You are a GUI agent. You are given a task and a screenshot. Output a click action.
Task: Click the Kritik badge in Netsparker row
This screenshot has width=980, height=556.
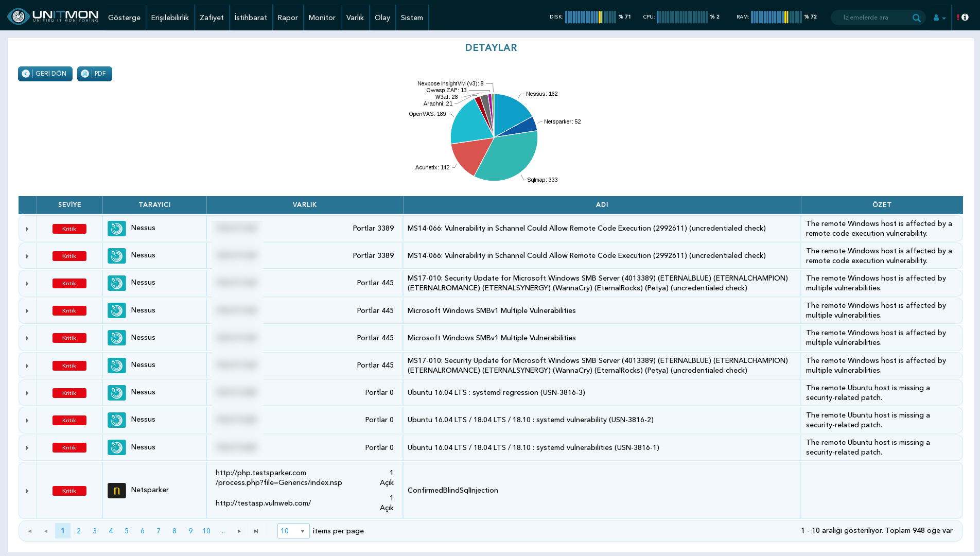69,491
